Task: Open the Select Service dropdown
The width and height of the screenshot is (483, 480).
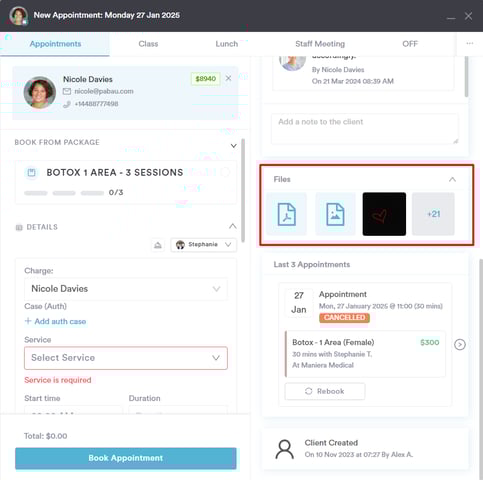Action: point(126,358)
